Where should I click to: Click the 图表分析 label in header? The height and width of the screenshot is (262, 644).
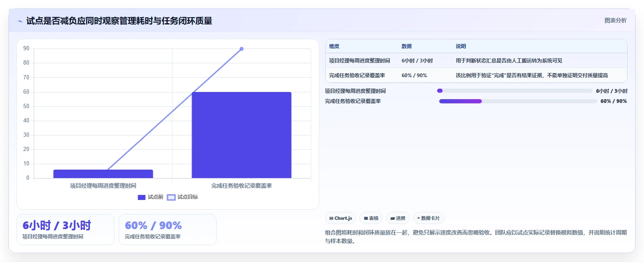(x=615, y=20)
